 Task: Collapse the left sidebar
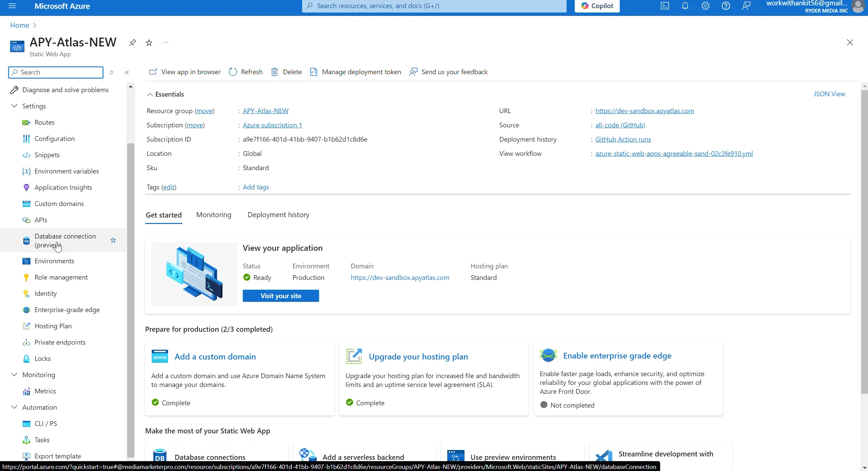[127, 72]
